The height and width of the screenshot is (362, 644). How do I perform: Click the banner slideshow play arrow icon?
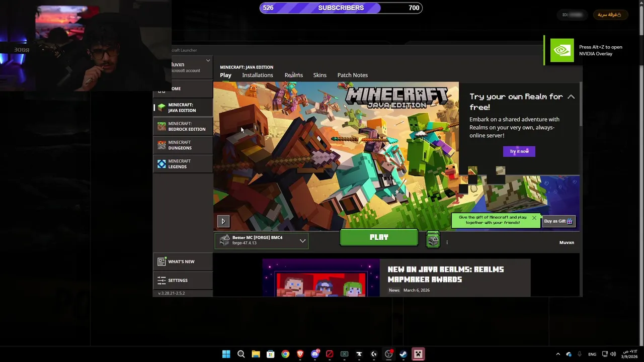(x=223, y=221)
